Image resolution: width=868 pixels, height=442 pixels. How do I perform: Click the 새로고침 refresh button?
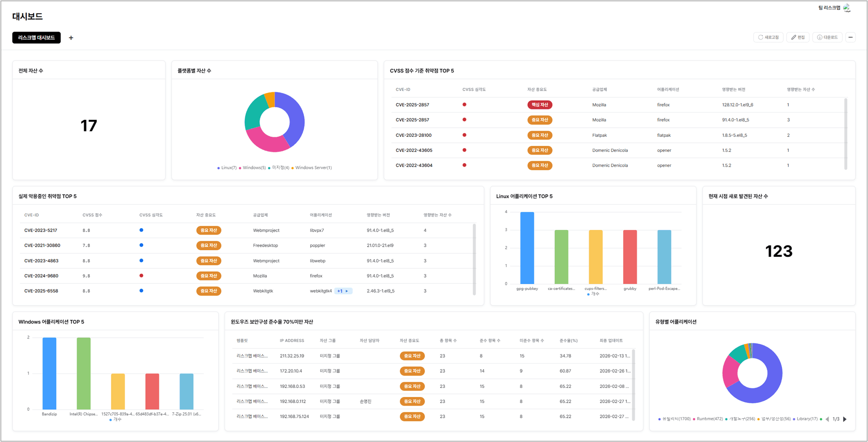tap(768, 37)
